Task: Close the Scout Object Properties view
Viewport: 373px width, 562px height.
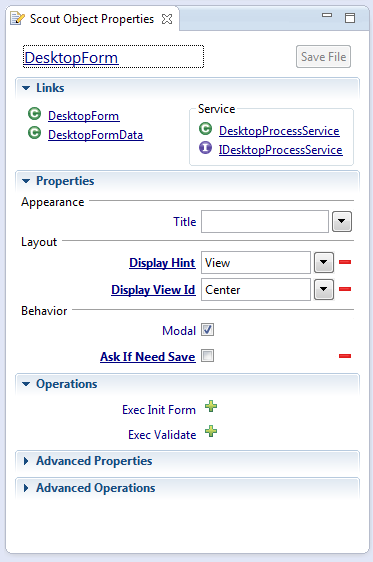Action: coord(167,19)
